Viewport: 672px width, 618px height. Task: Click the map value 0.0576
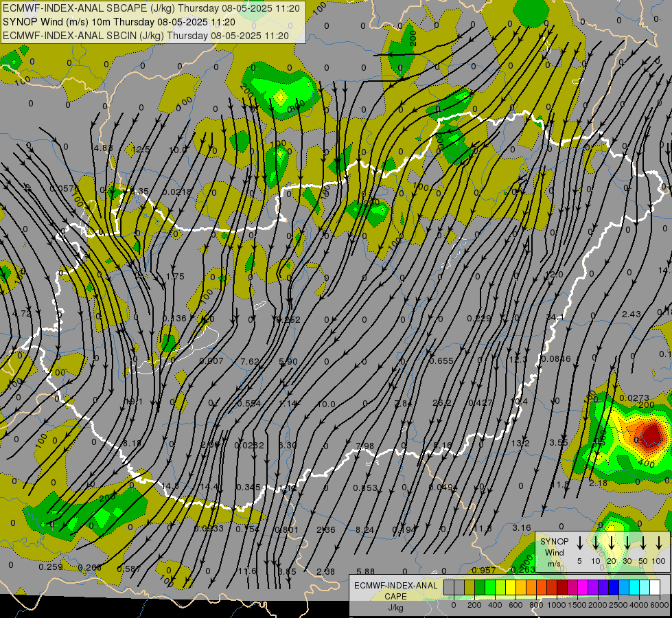click(65, 189)
